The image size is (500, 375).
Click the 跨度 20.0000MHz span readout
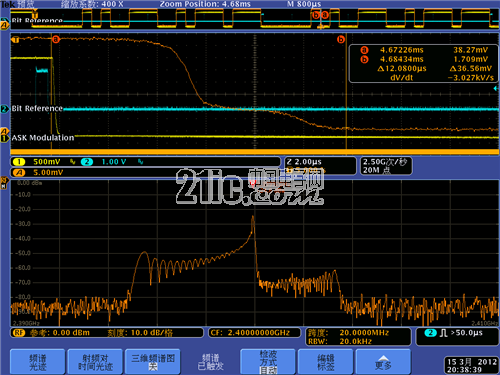[x=358, y=333]
